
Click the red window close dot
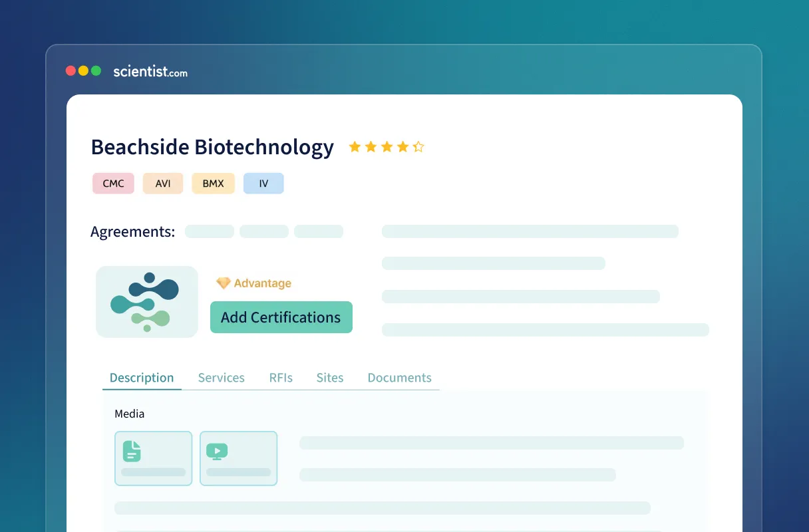[71, 70]
